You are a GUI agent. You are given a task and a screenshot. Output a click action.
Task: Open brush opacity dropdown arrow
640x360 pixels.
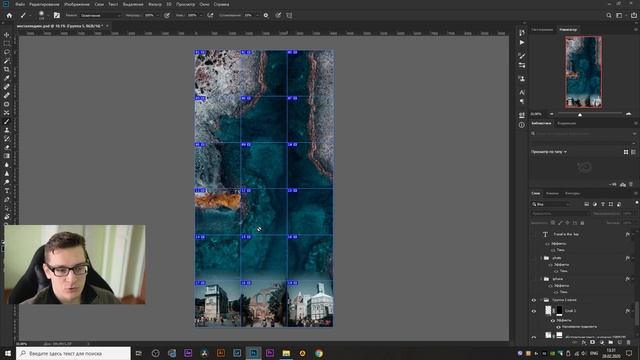pyautogui.click(x=158, y=15)
